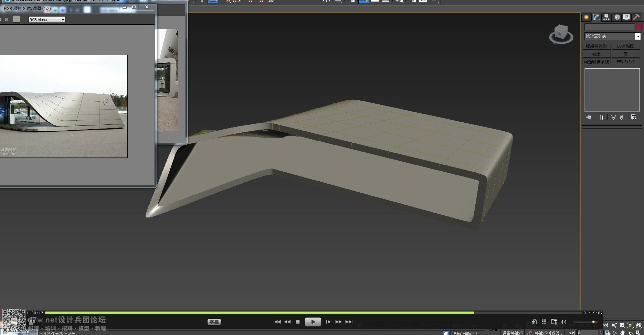This screenshot has width=644, height=335.
Task: Fast forward the video playback
Action: pos(338,322)
